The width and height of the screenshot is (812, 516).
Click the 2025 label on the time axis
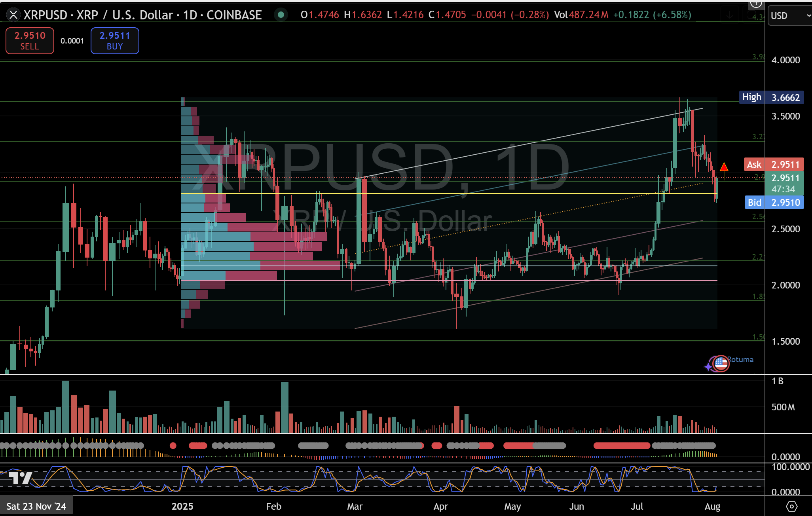click(x=182, y=506)
